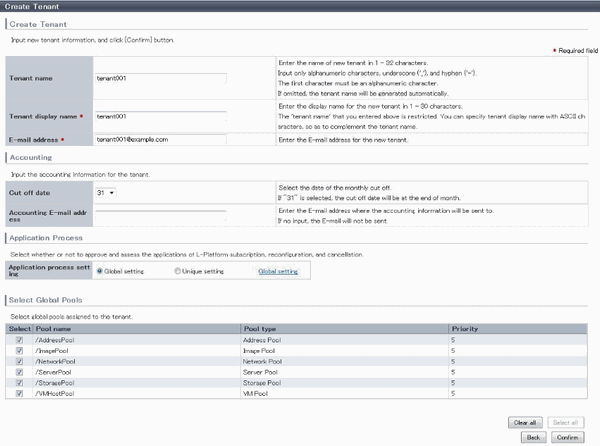This screenshot has height=446, width=600.
Task: Select the Unique setting radio button
Action: pyautogui.click(x=178, y=270)
